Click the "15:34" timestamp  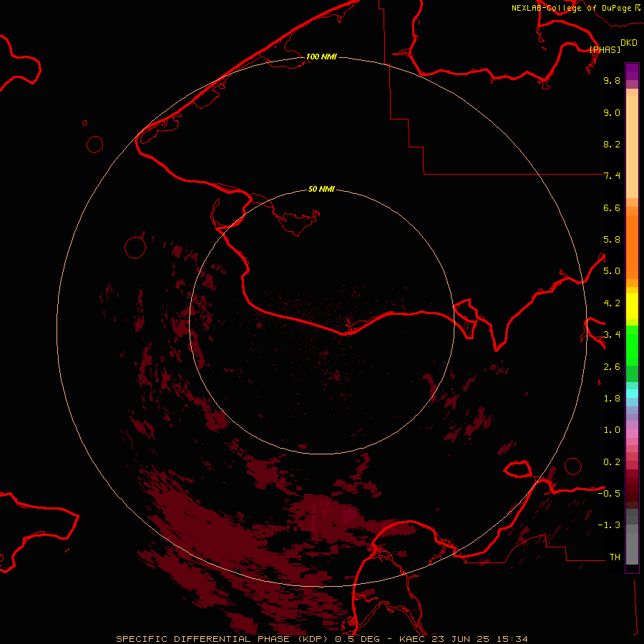(512, 639)
